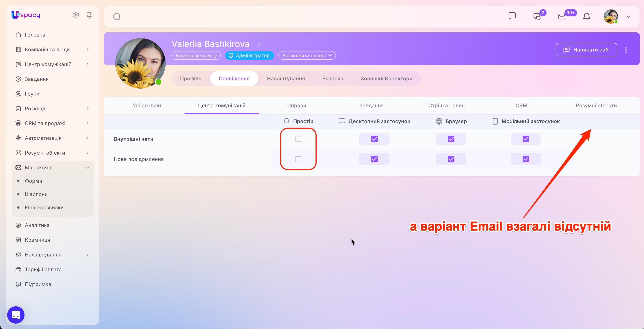Select CRM notifications tab
The width and height of the screenshot is (644, 329).
(x=521, y=105)
